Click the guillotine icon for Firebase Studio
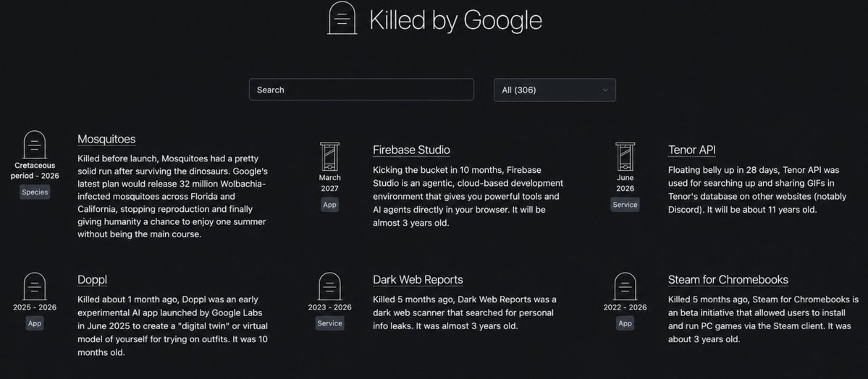The width and height of the screenshot is (868, 379). pos(330,156)
